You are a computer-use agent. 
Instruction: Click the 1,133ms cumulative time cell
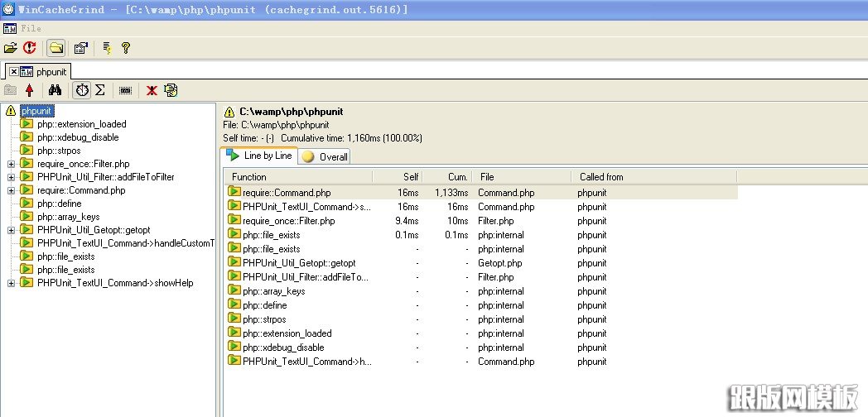451,193
